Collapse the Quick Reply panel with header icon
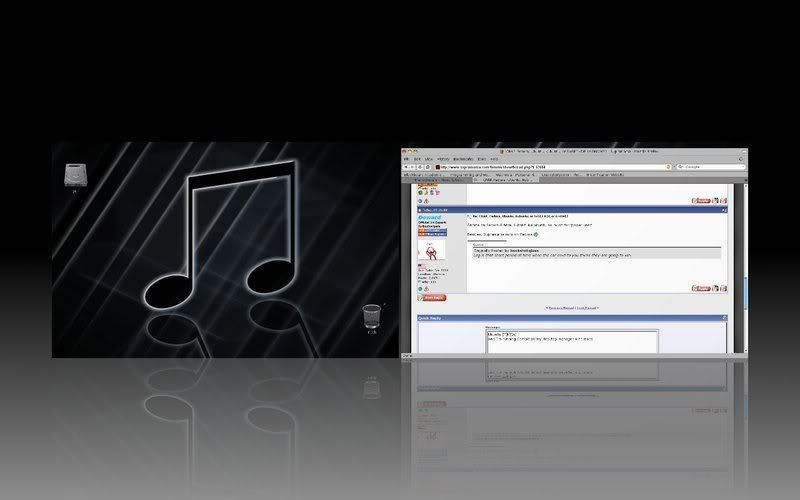Image resolution: width=800 pixels, height=500 pixels. (724, 318)
